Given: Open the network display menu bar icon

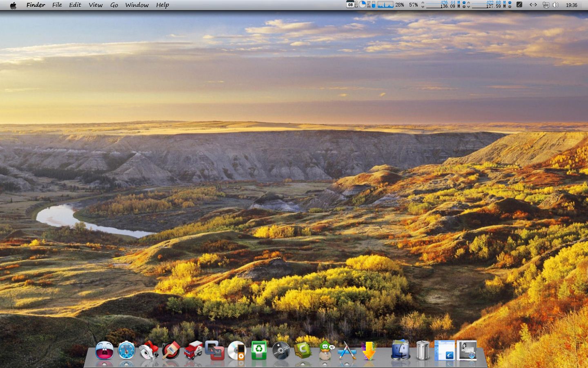Looking at the screenshot, I should pyautogui.click(x=546, y=5).
